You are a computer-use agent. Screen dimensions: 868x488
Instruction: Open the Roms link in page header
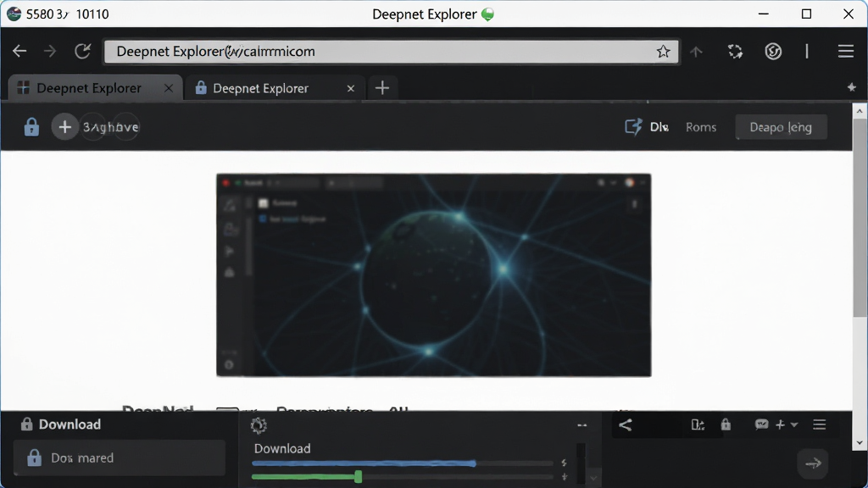click(x=701, y=127)
